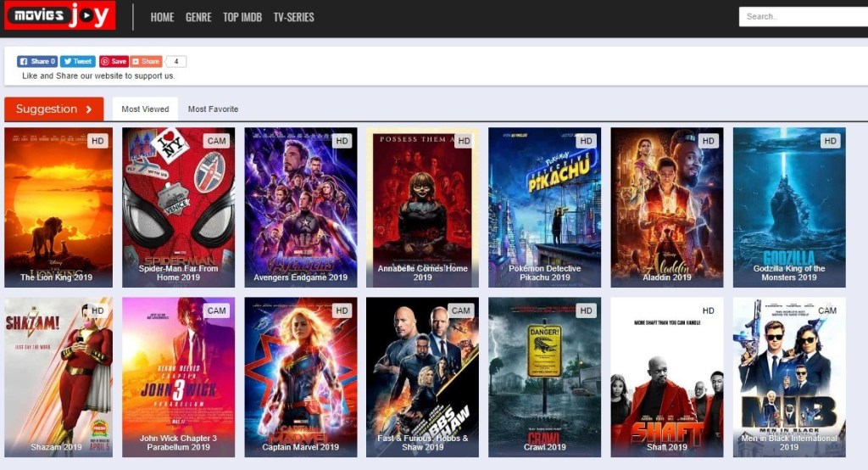The height and width of the screenshot is (470, 868).
Task: Click CAM badge on Men in Black
Action: [x=827, y=311]
